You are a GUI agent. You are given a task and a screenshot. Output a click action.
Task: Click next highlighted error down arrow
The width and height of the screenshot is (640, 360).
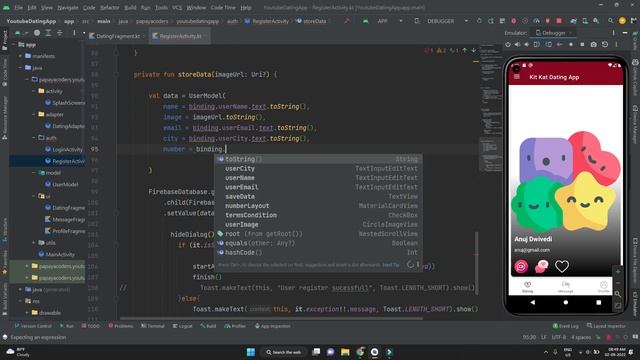(473, 50)
